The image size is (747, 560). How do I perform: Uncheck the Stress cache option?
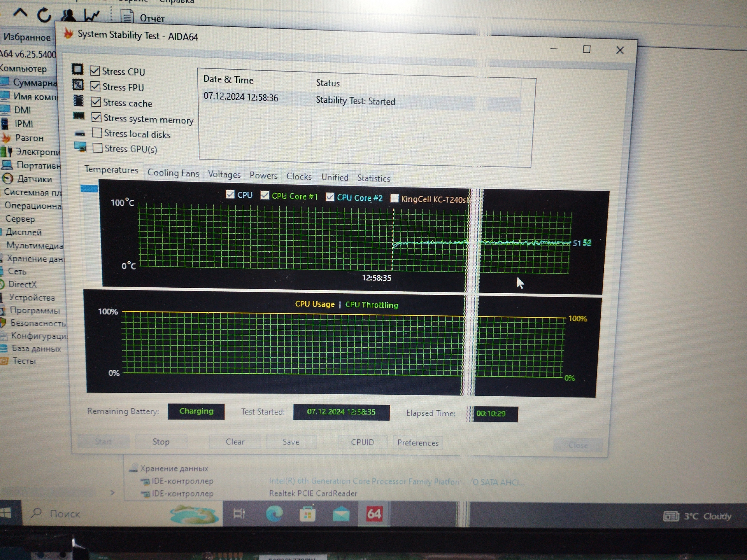96,102
